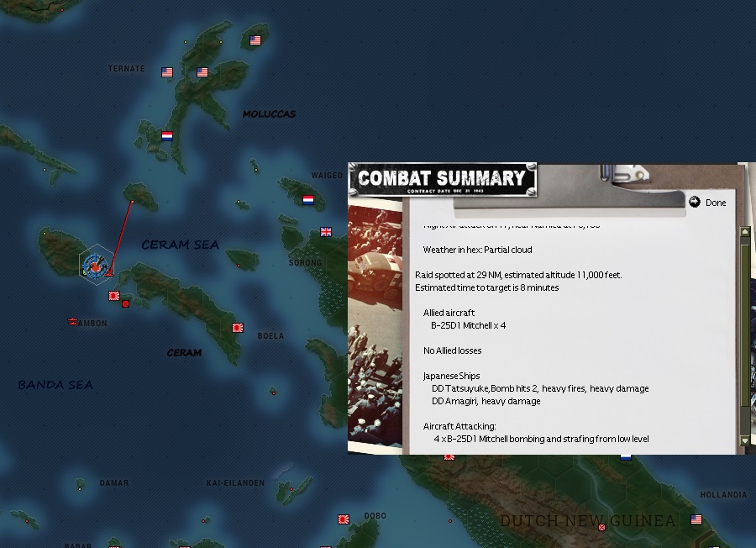Click the TERNATE map label
Viewport: 756px width, 548px height.
pos(126,69)
